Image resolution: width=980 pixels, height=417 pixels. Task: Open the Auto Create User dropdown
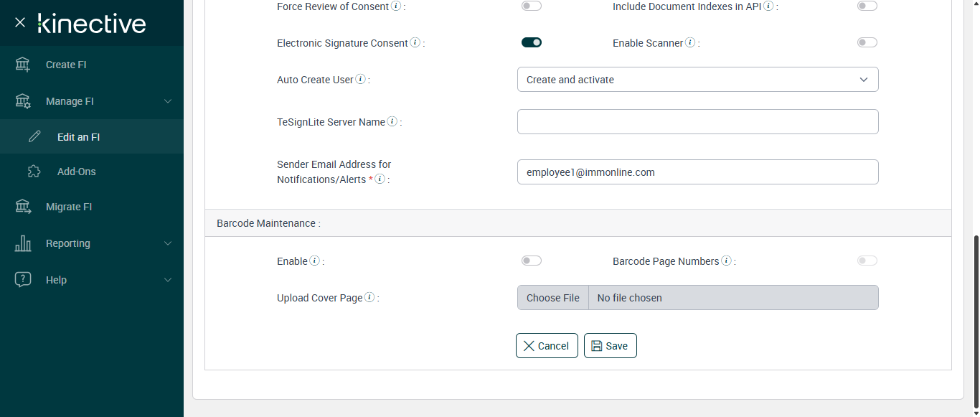(697, 80)
